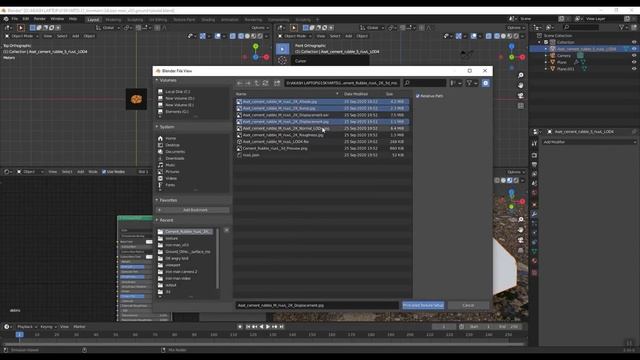Select the Cursor tool in right viewport
This screenshot has height=360, width=640.
pyautogui.click(x=282, y=61)
